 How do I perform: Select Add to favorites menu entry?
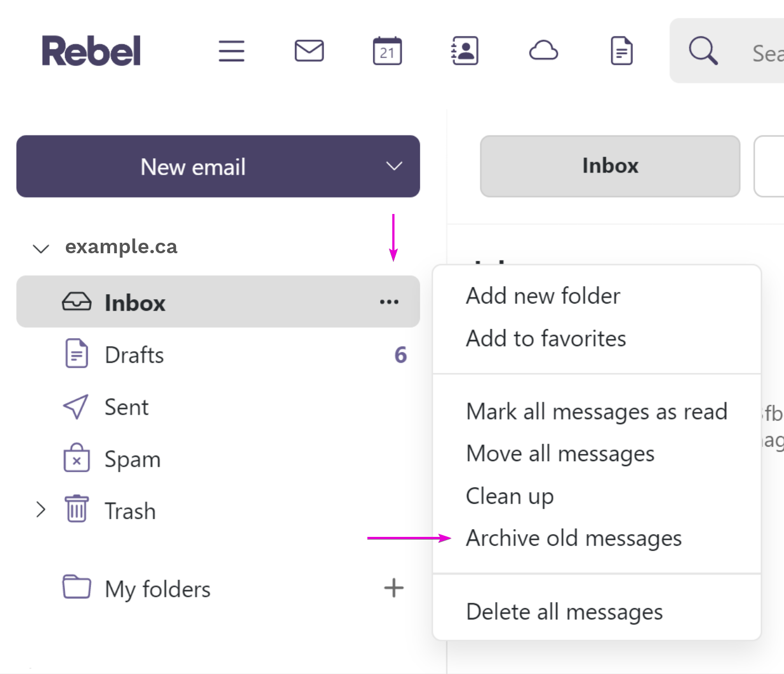point(546,338)
